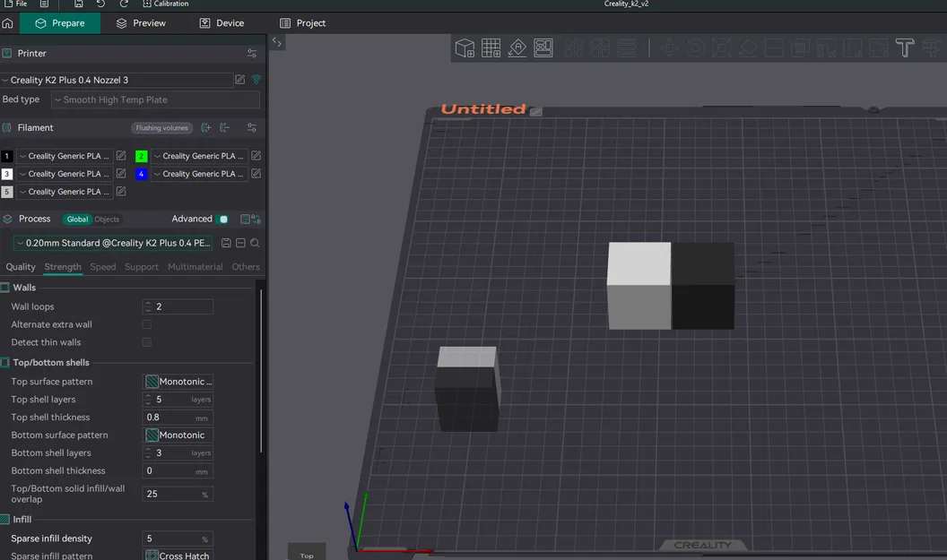The width and height of the screenshot is (947, 560).
Task: Open the Bed type dropdown
Action: [155, 100]
